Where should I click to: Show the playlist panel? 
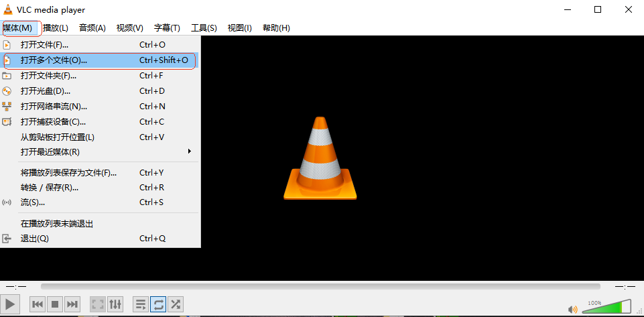coord(141,304)
